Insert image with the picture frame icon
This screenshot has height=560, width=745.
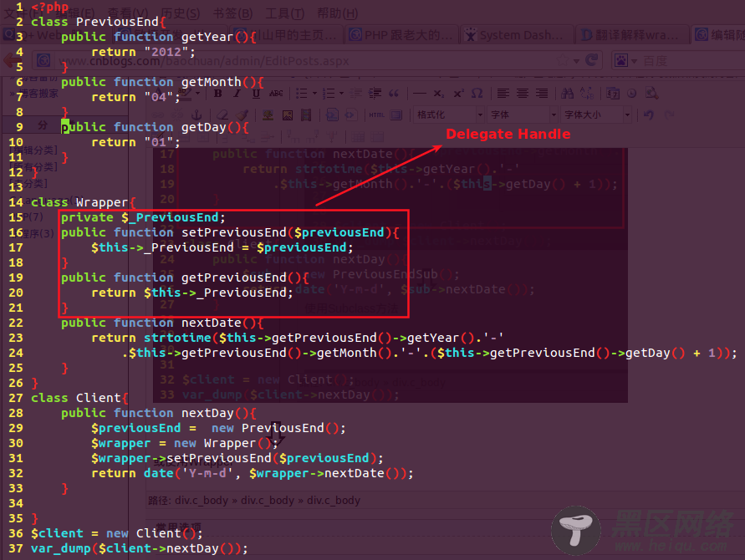coord(288,115)
